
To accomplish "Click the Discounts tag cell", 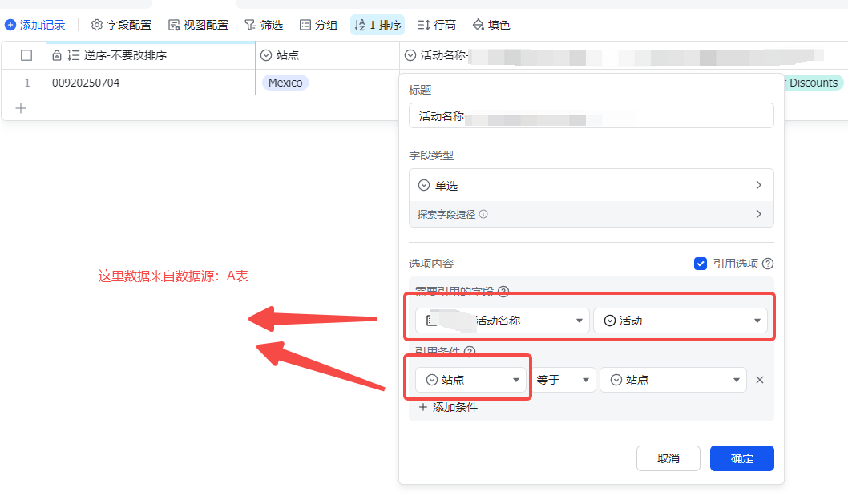I will click(x=813, y=83).
